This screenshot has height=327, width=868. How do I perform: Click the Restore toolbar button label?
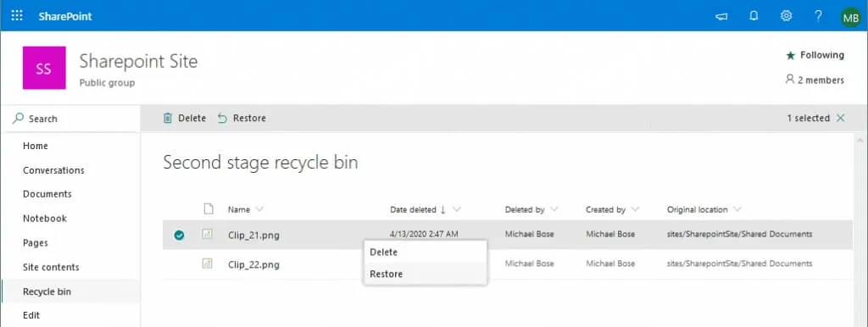(x=250, y=118)
